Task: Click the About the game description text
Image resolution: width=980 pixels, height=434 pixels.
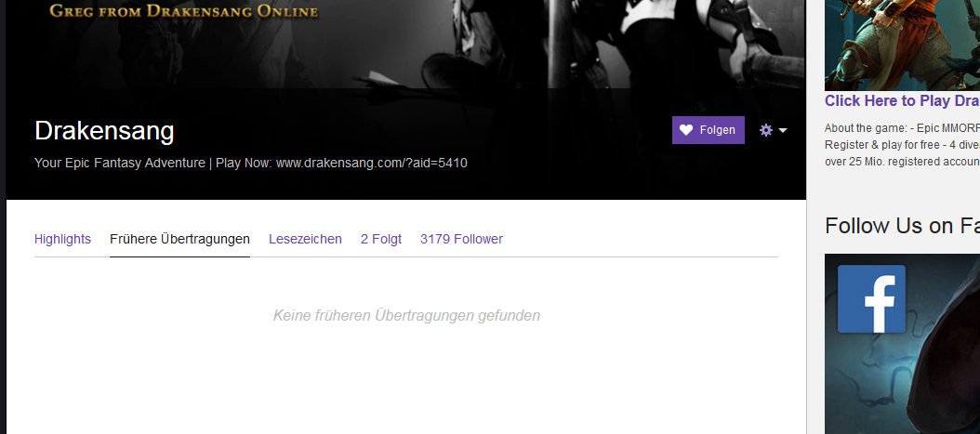Action: pos(902,145)
